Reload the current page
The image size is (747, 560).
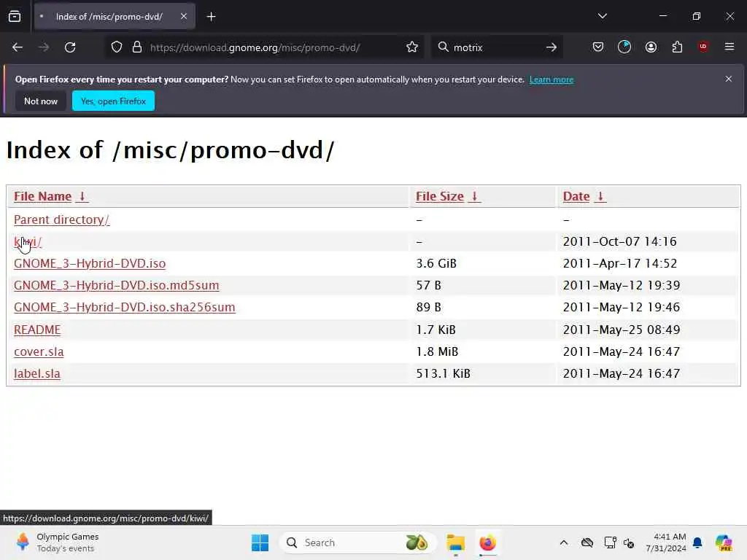tap(70, 47)
